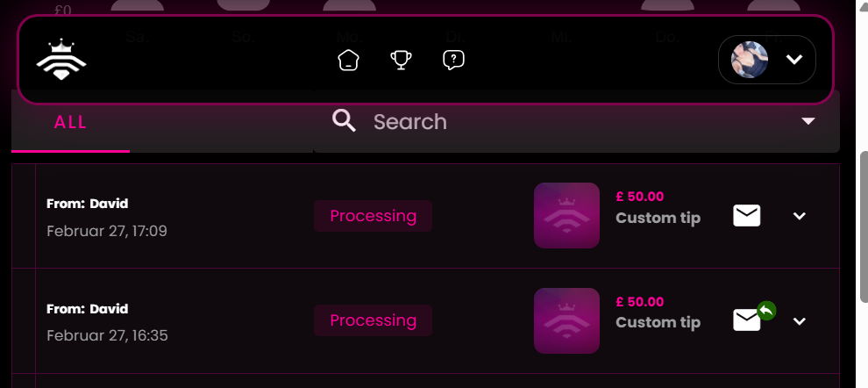
Task: Click the green reply badge on envelope
Action: 766,310
